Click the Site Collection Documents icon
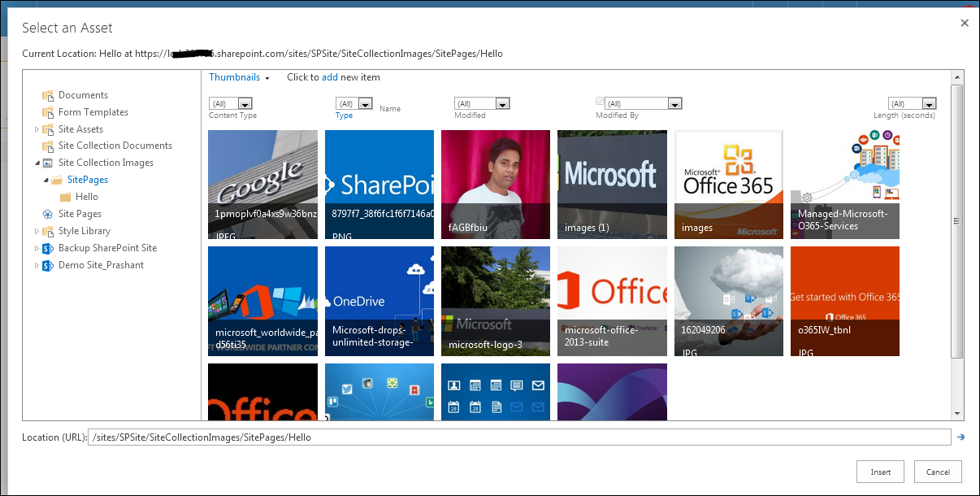 48,146
